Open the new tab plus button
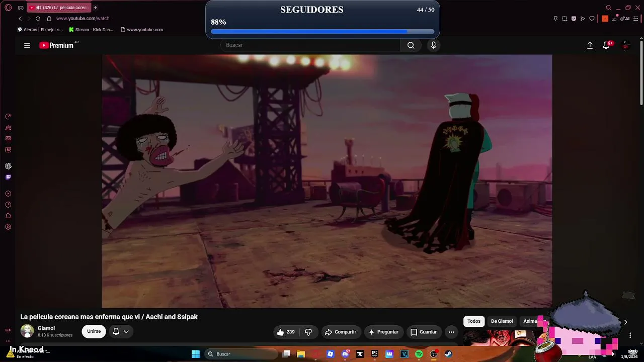 (95, 8)
